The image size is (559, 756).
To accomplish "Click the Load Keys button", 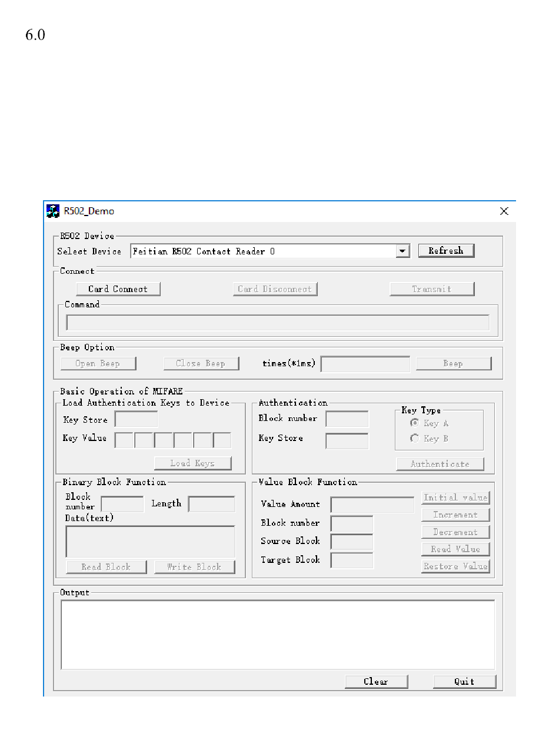I will (193, 463).
